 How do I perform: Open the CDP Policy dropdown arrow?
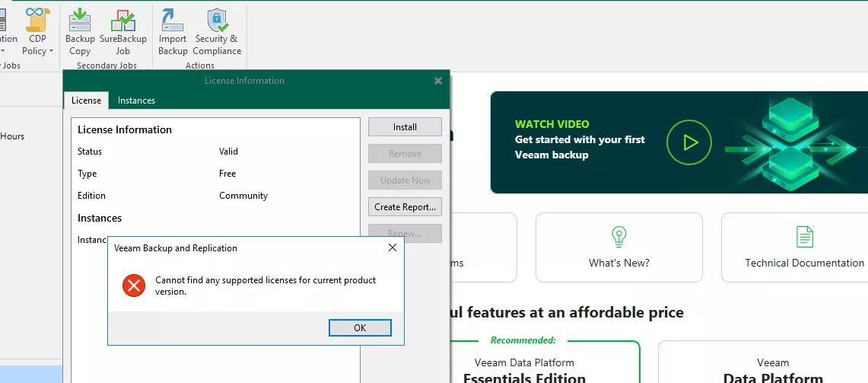coord(51,51)
